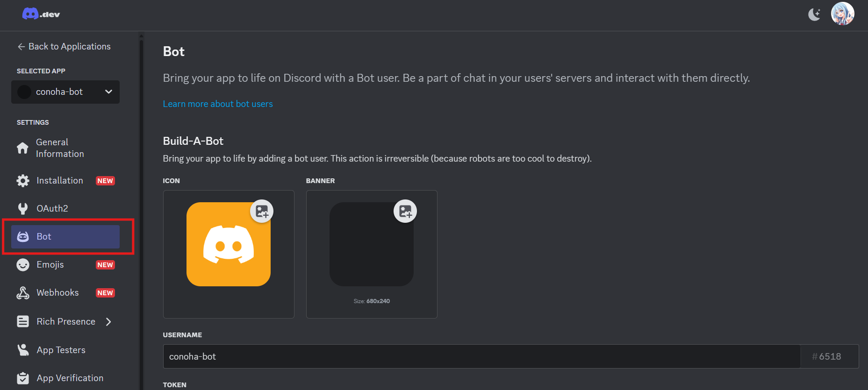Image resolution: width=868 pixels, height=390 pixels.
Task: Select the Bot settings page
Action: pyautogui.click(x=65, y=237)
